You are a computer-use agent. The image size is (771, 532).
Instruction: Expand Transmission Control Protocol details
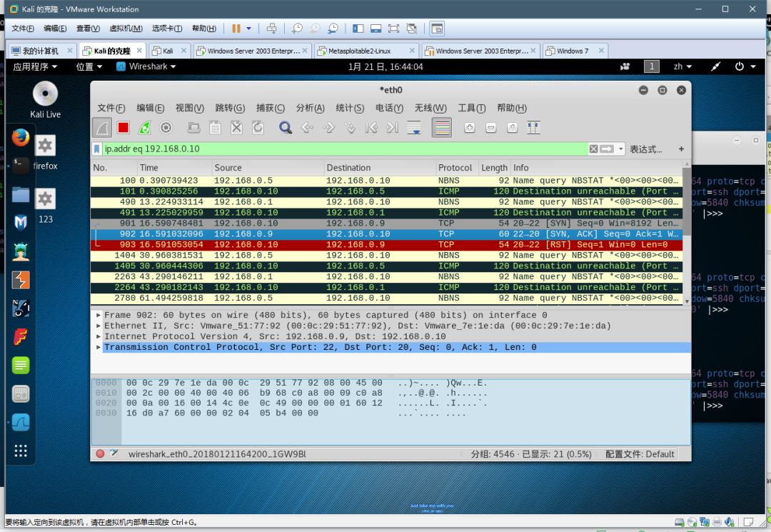click(99, 348)
